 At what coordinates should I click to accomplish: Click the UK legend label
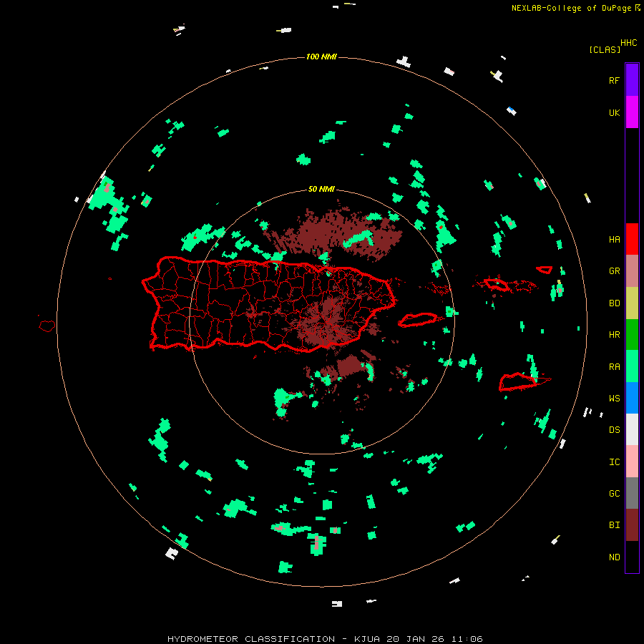point(614,112)
